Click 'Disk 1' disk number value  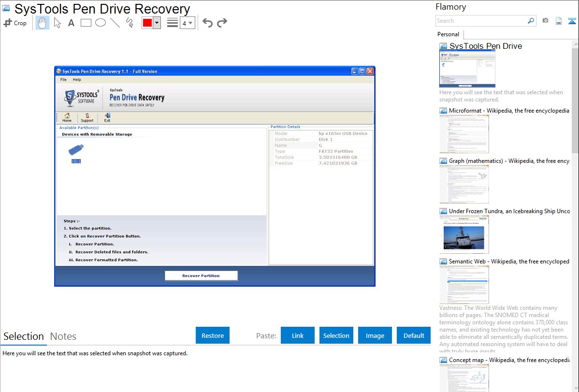[325, 139]
